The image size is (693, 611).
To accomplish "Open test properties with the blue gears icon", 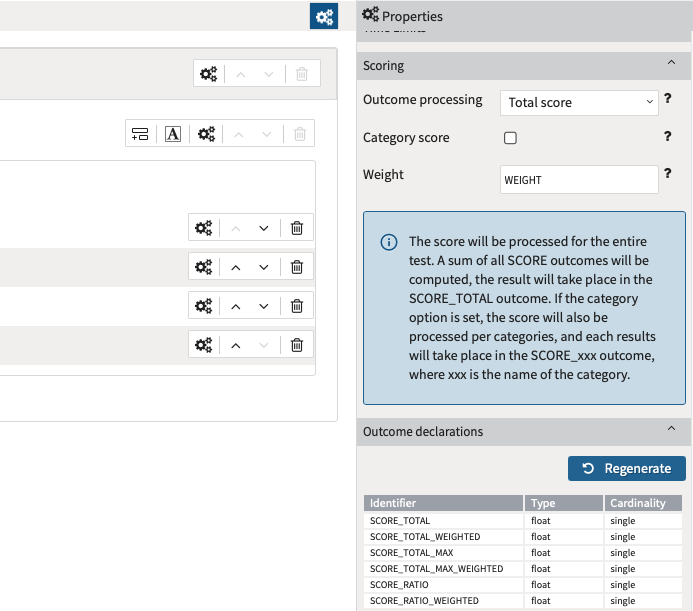I will [x=323, y=16].
